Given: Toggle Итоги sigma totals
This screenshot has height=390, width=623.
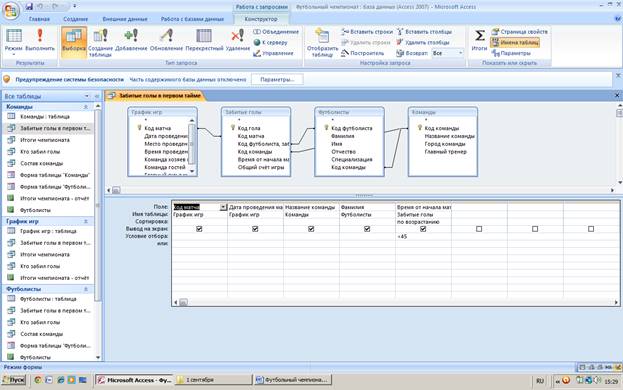Looking at the screenshot, I should coord(479,40).
